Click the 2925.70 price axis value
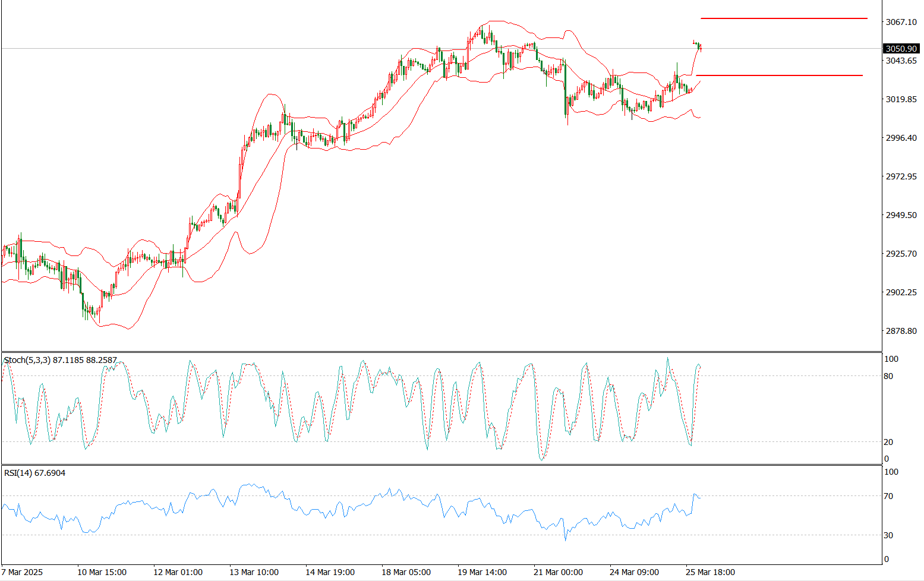 pyautogui.click(x=901, y=254)
